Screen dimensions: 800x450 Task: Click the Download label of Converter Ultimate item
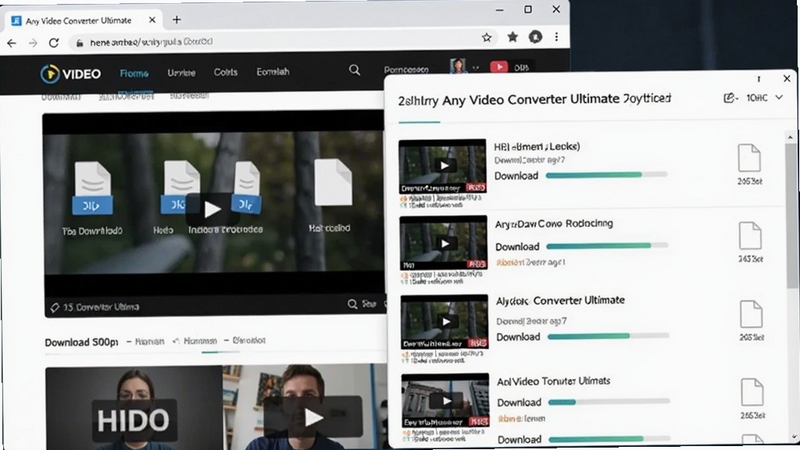[x=518, y=337]
